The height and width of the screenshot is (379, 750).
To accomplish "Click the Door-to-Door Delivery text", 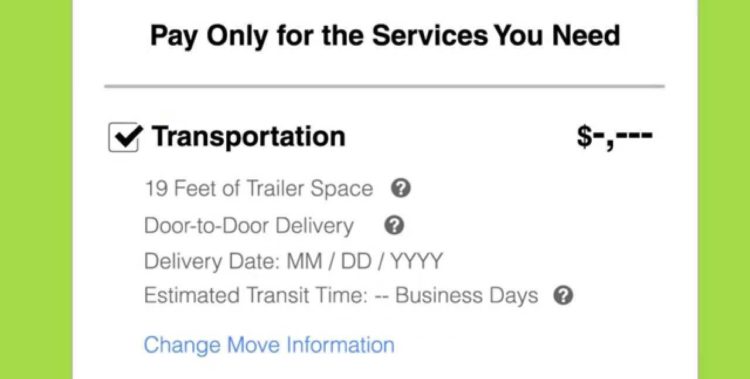I will coord(249,225).
